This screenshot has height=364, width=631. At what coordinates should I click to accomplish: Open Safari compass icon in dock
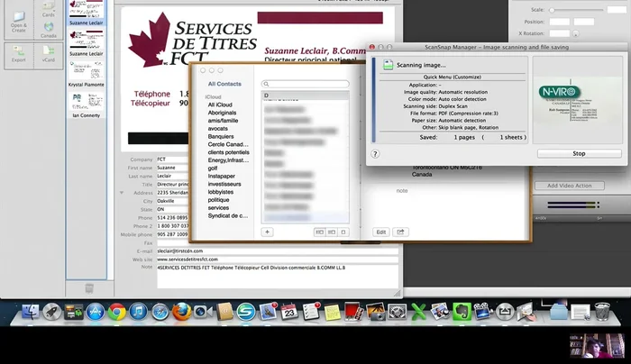(160, 312)
